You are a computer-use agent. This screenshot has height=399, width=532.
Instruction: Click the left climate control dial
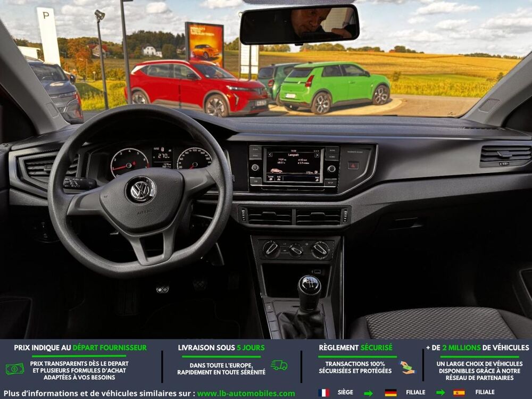coord(271,249)
